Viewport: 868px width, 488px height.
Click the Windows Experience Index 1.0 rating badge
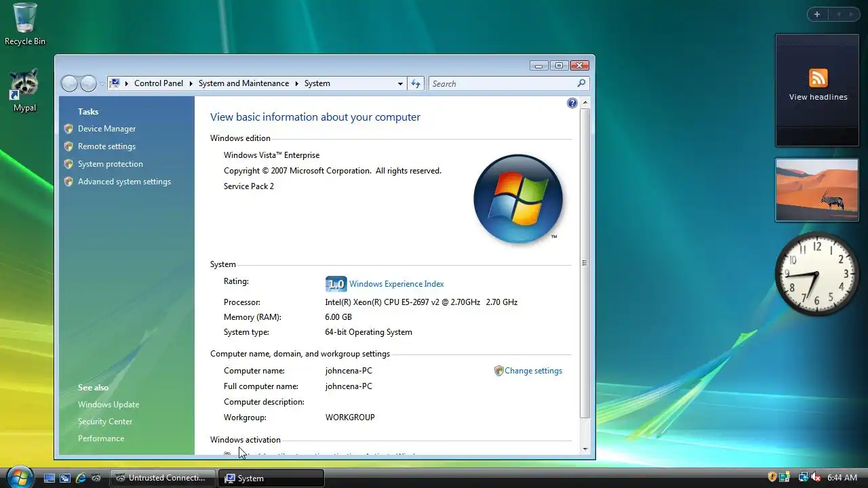(x=336, y=284)
